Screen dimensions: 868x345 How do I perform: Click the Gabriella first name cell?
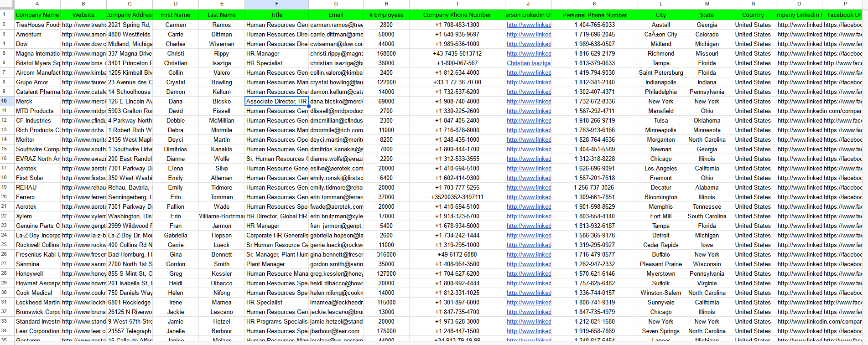(x=176, y=235)
